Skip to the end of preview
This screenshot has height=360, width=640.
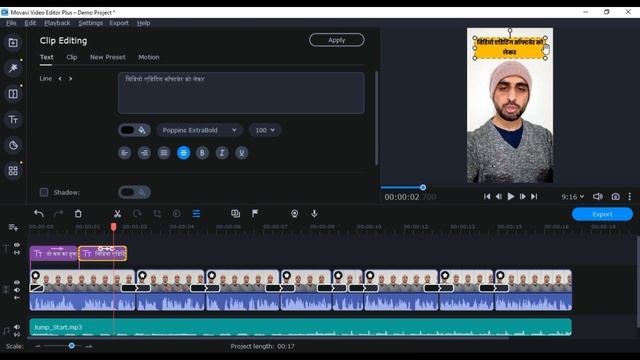(x=534, y=197)
